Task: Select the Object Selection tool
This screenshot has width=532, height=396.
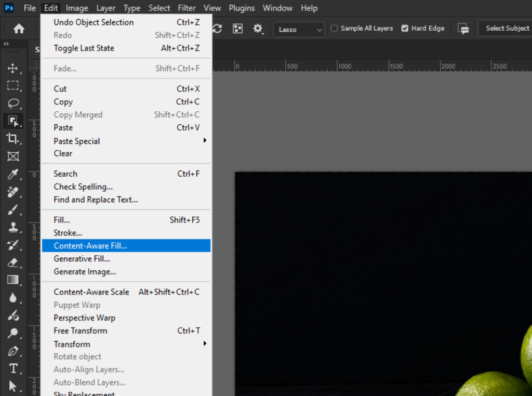Action: click(x=13, y=121)
